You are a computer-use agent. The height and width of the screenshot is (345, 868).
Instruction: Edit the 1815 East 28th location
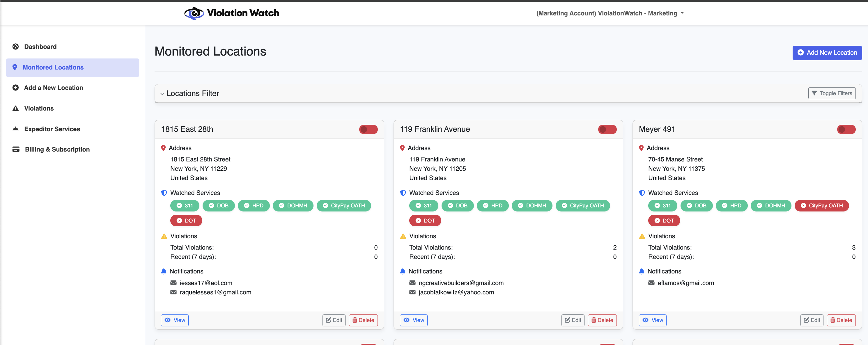[x=334, y=320]
